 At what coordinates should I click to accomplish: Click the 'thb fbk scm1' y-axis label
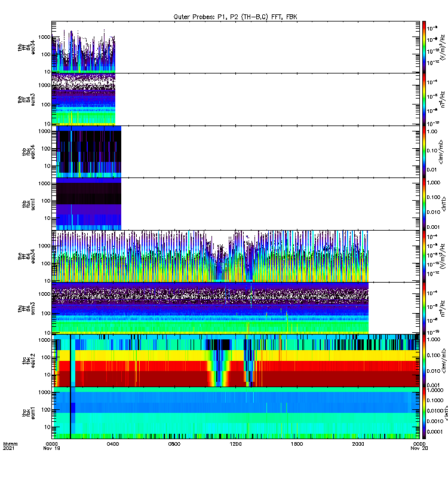[x=29, y=204]
